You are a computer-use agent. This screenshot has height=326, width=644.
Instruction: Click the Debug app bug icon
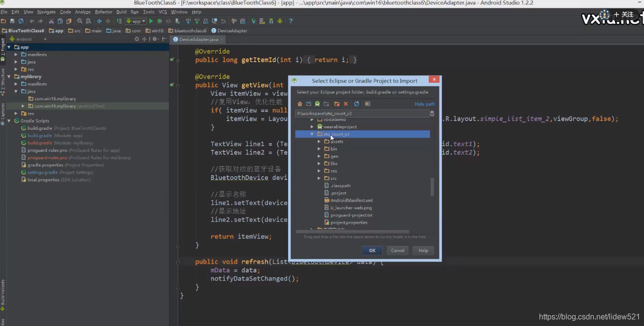pyautogui.click(x=159, y=21)
